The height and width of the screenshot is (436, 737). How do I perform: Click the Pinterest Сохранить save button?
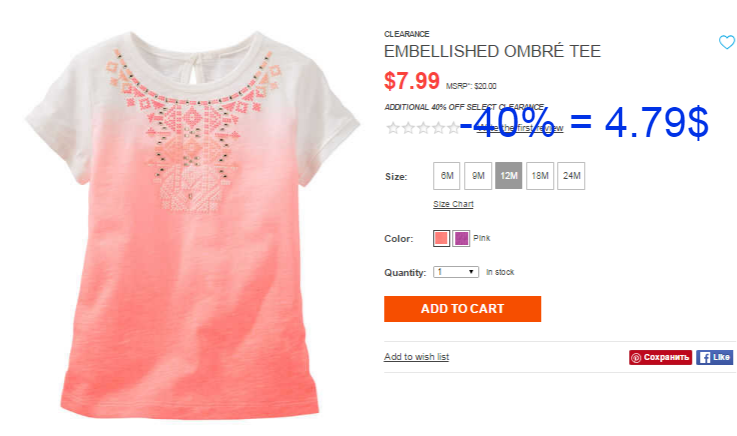click(660, 357)
